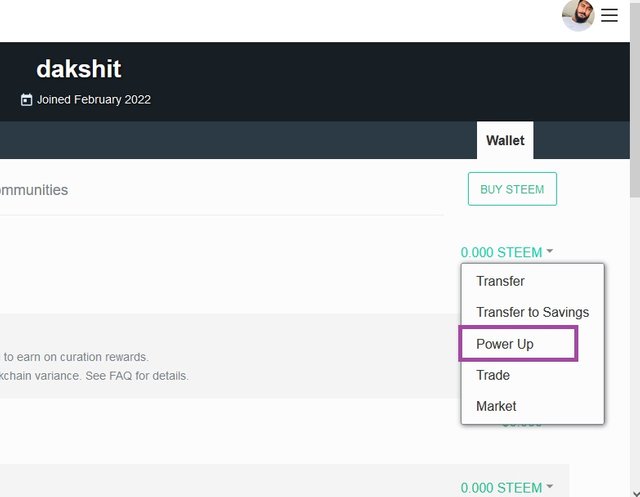Switch to the Wallet tab
The width and height of the screenshot is (640, 497).
click(x=505, y=140)
